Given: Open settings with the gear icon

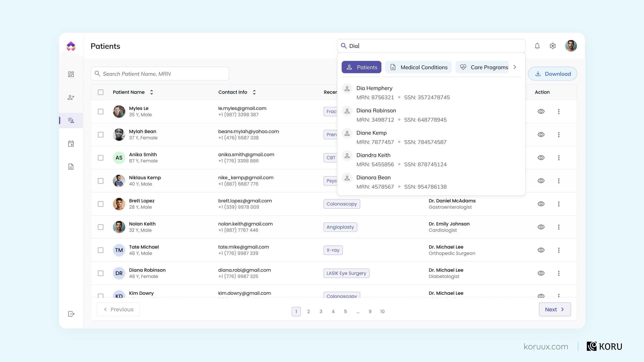Looking at the screenshot, I should point(553,46).
